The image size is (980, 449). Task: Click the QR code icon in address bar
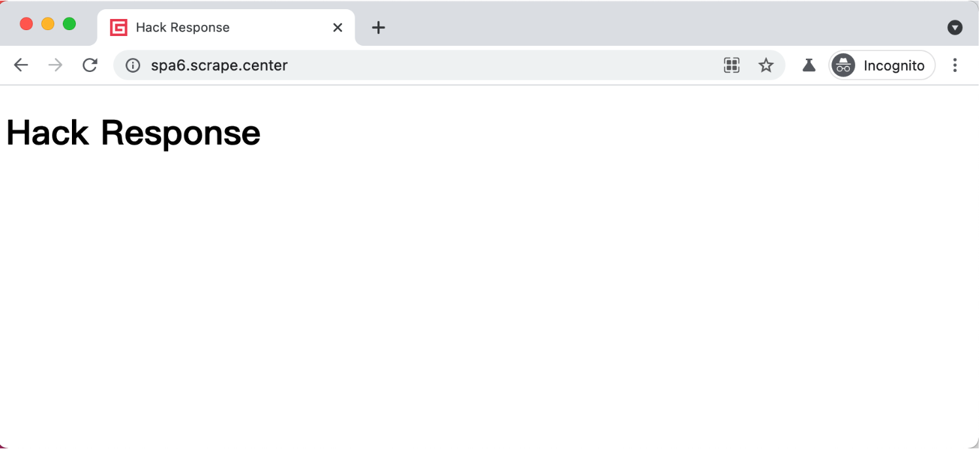click(x=731, y=65)
